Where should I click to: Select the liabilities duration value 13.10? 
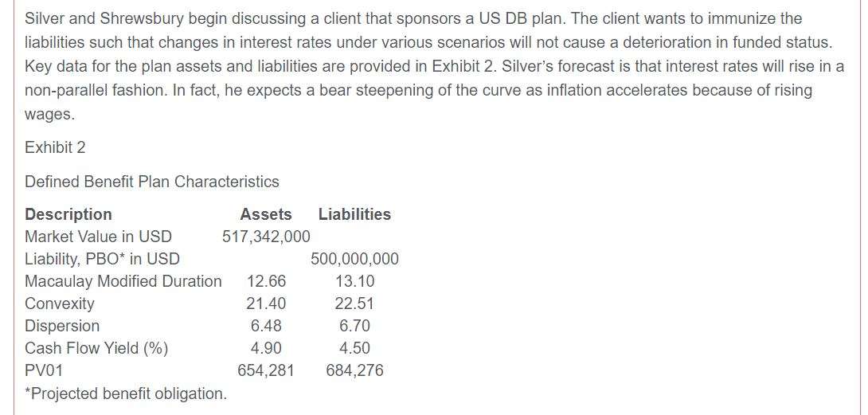tap(355, 281)
